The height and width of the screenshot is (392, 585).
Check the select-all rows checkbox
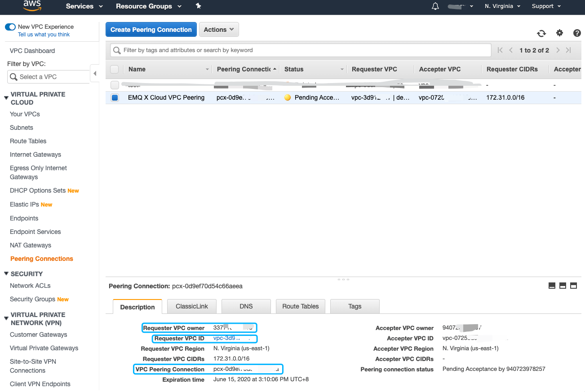(x=114, y=69)
